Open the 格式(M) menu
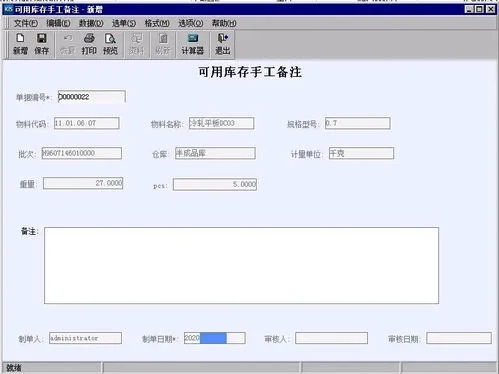The height and width of the screenshot is (374, 499). 157,23
